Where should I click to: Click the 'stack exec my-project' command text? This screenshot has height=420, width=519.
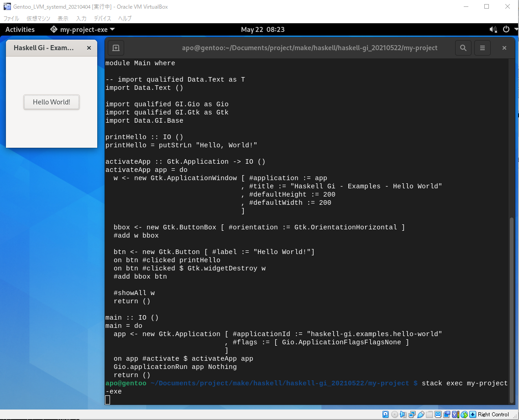464,384
